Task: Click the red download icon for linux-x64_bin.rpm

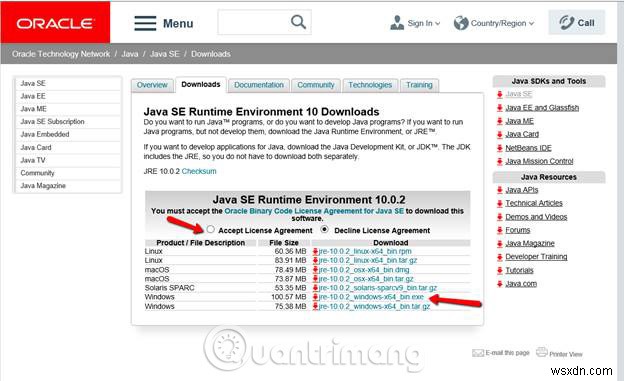Action: pos(315,251)
